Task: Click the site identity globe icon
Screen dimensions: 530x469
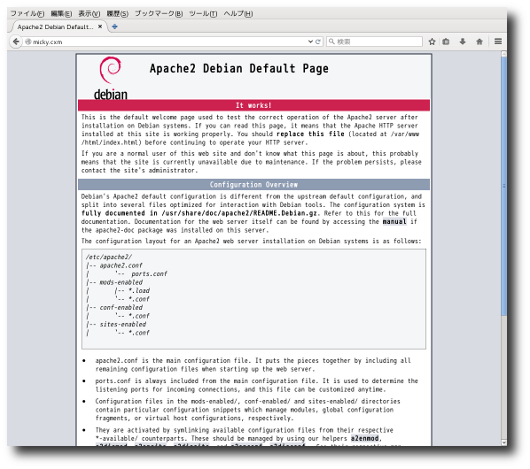Action: click(28, 42)
